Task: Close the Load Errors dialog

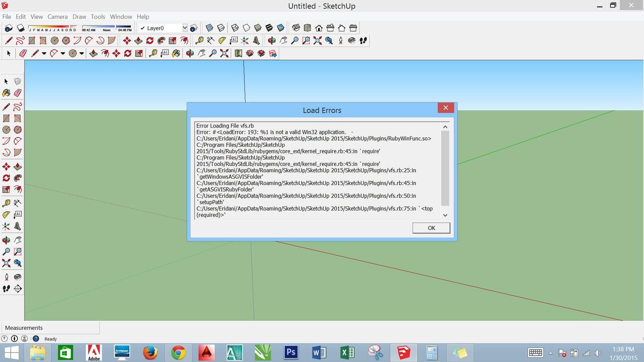Action: 445,108
